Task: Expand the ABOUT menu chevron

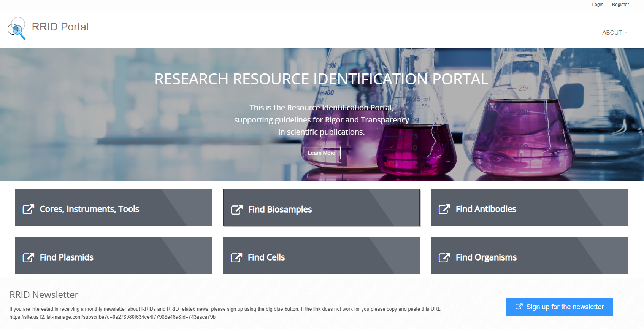Action: coord(626,33)
